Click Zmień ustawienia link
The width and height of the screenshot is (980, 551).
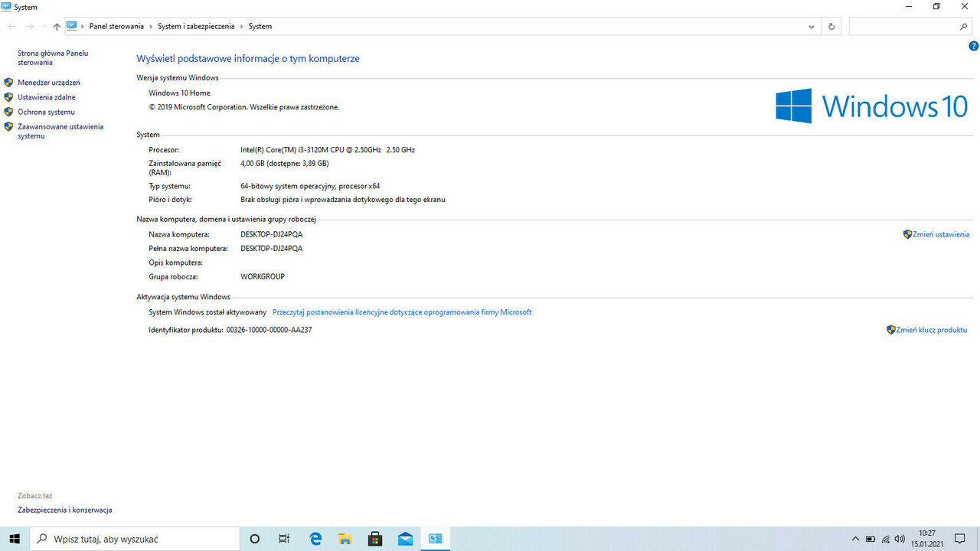tap(941, 234)
